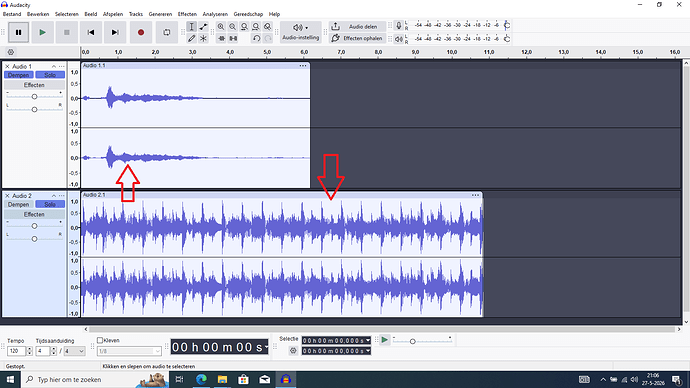Image resolution: width=690 pixels, height=388 pixels.
Task: Undo the last action
Action: [256, 38]
